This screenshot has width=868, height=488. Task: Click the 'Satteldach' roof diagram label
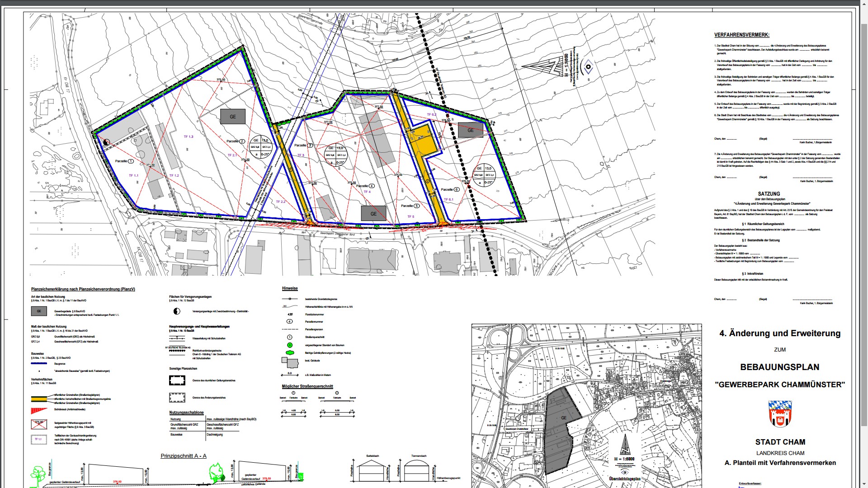(x=372, y=456)
